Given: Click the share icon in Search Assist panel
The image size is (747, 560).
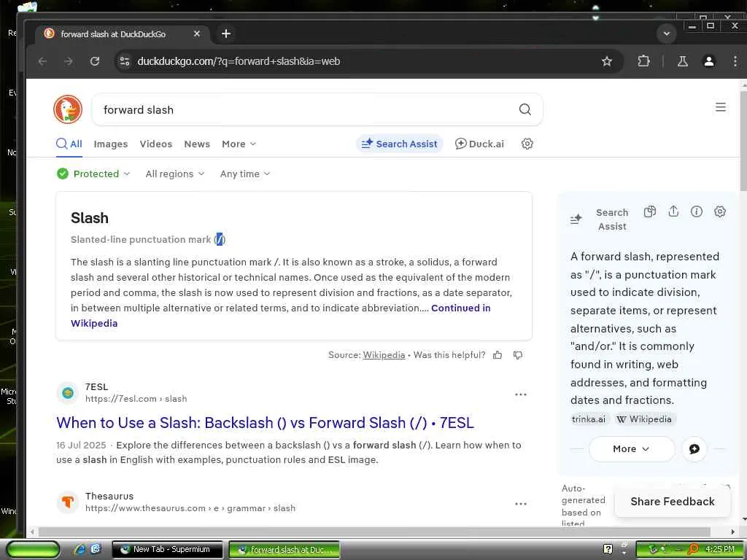Looking at the screenshot, I should [673, 211].
